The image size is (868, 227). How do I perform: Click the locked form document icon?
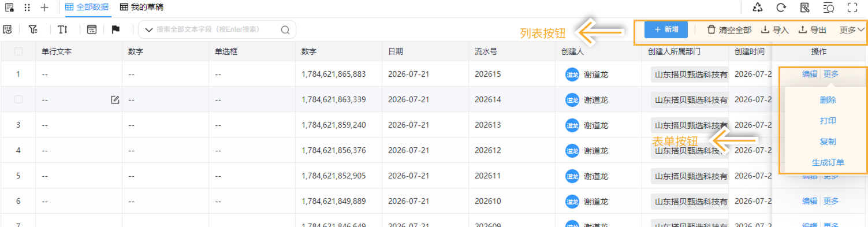tap(9, 8)
